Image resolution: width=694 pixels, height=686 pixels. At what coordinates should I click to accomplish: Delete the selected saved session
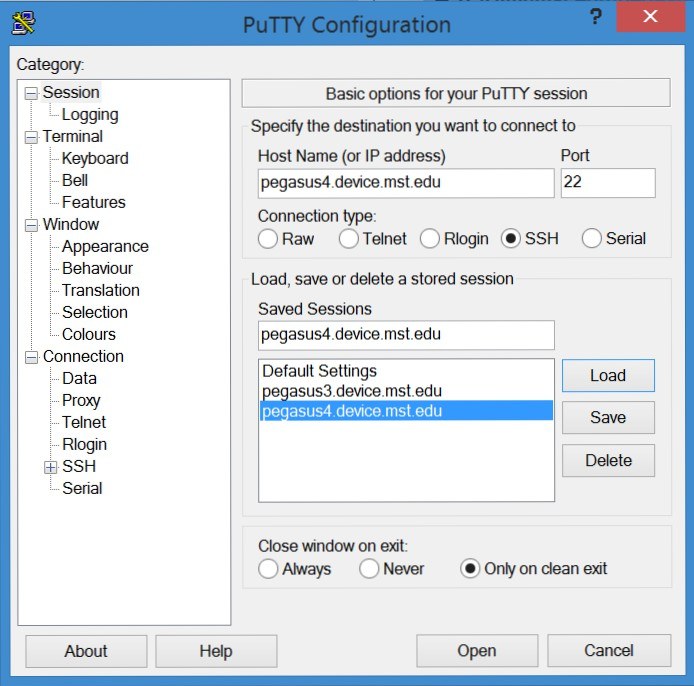(607, 460)
